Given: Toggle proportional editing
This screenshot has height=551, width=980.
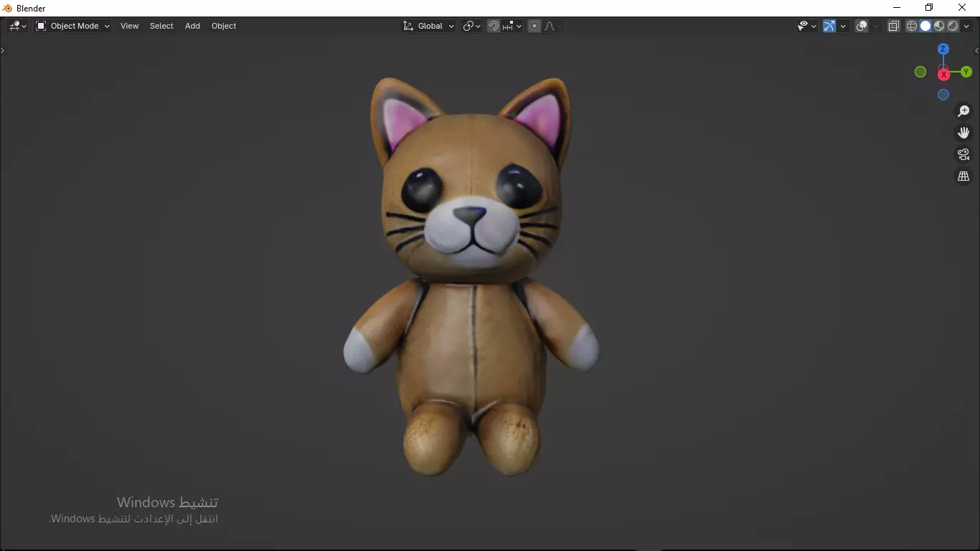Looking at the screenshot, I should click(x=534, y=26).
